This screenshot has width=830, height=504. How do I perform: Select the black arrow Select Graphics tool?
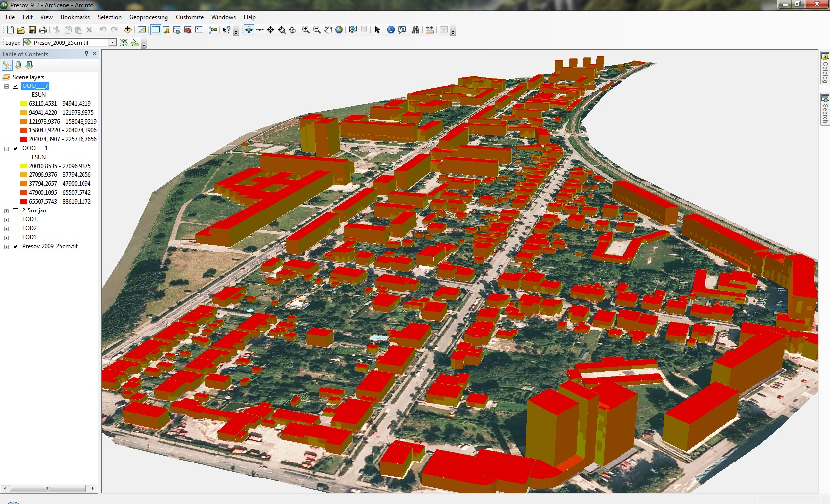378,30
